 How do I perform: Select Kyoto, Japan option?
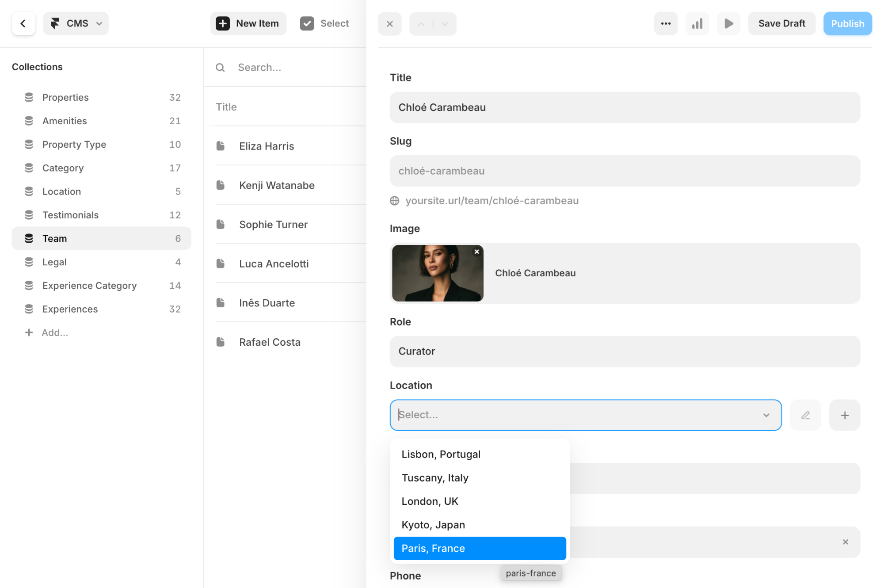[x=433, y=525]
